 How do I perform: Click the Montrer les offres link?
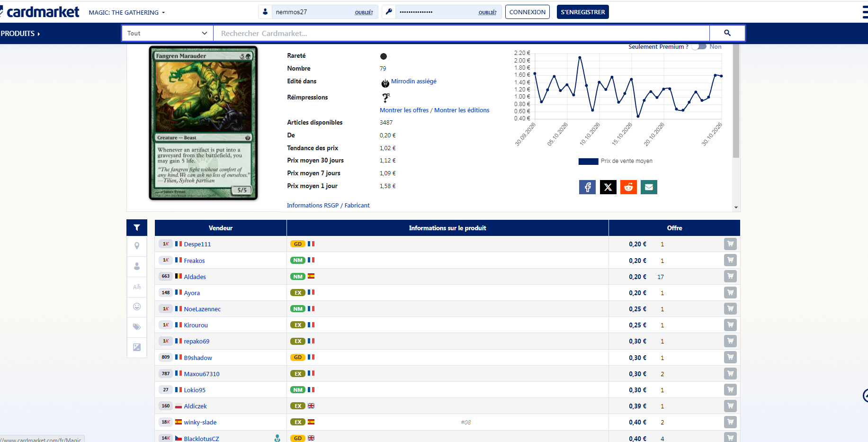[404, 110]
